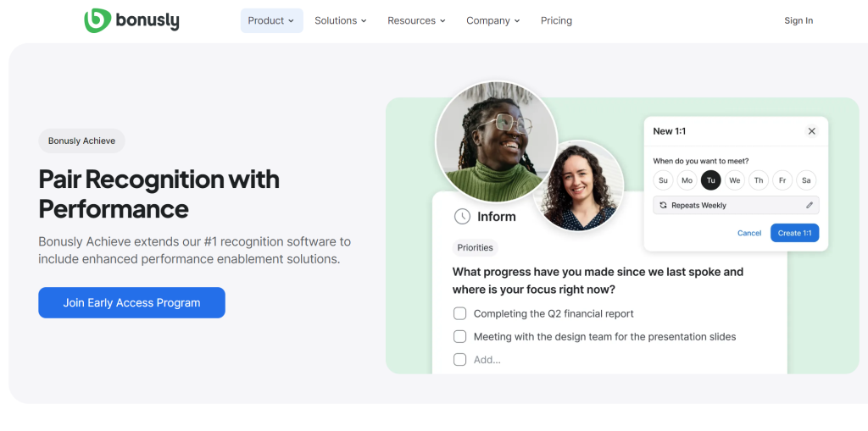Tick the 'Add...' item checkbox
This screenshot has height=431, width=868.
(x=460, y=360)
